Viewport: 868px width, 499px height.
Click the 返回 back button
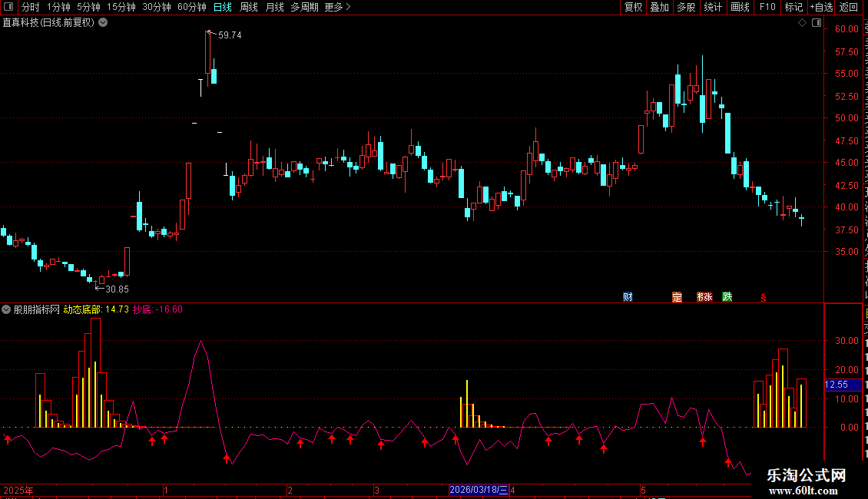point(849,7)
